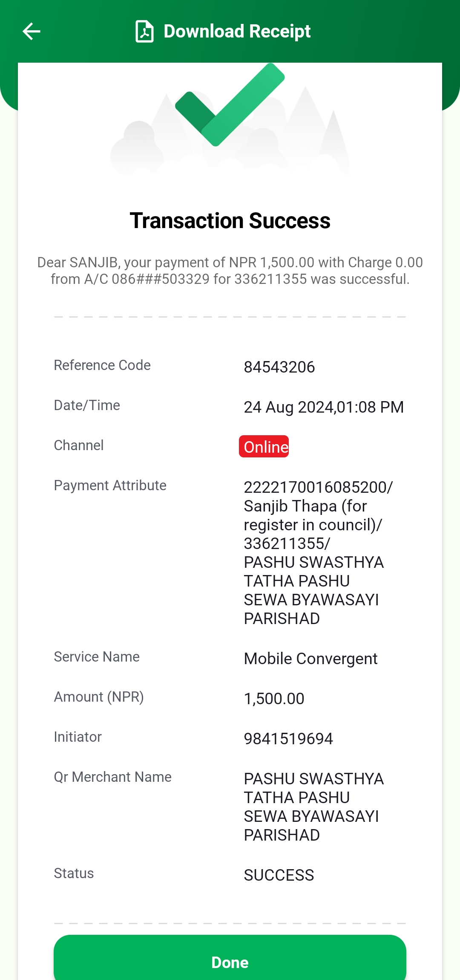The width and height of the screenshot is (460, 980).
Task: Select the reference code 84543206
Action: 279,367
